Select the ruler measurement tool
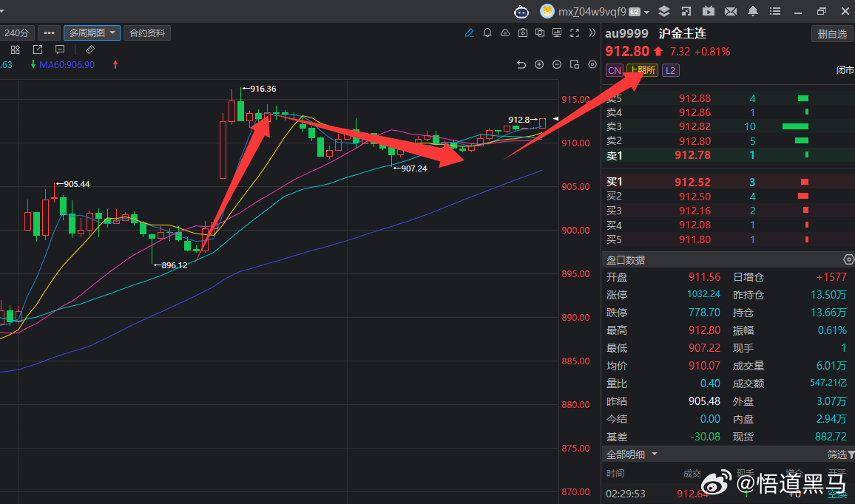The image size is (855, 504). pos(90,50)
